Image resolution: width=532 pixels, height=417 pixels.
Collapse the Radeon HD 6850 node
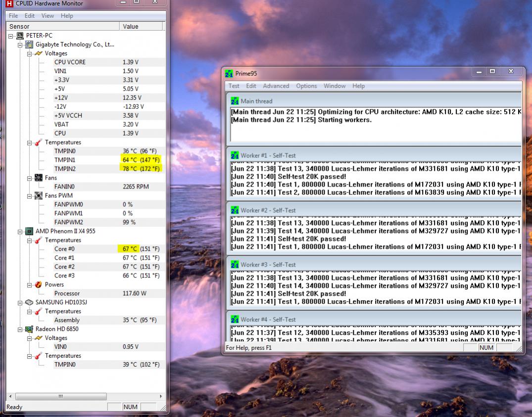pyautogui.click(x=20, y=329)
